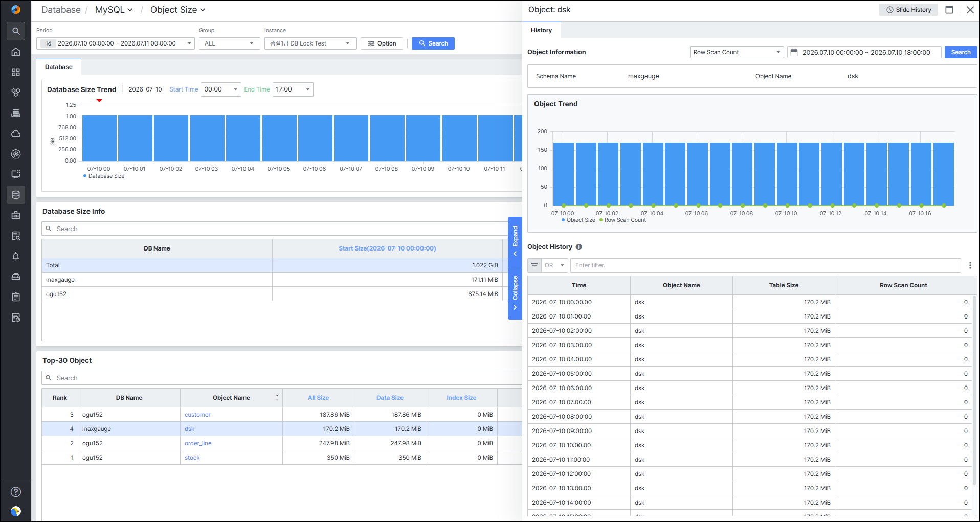
Task: Switch to the History tab
Action: coord(541,30)
